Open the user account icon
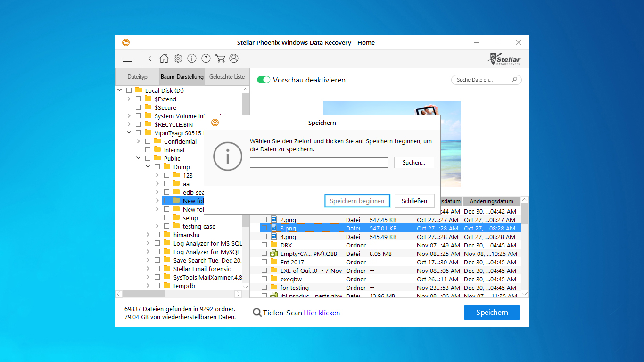The height and width of the screenshot is (362, 644). (x=234, y=58)
